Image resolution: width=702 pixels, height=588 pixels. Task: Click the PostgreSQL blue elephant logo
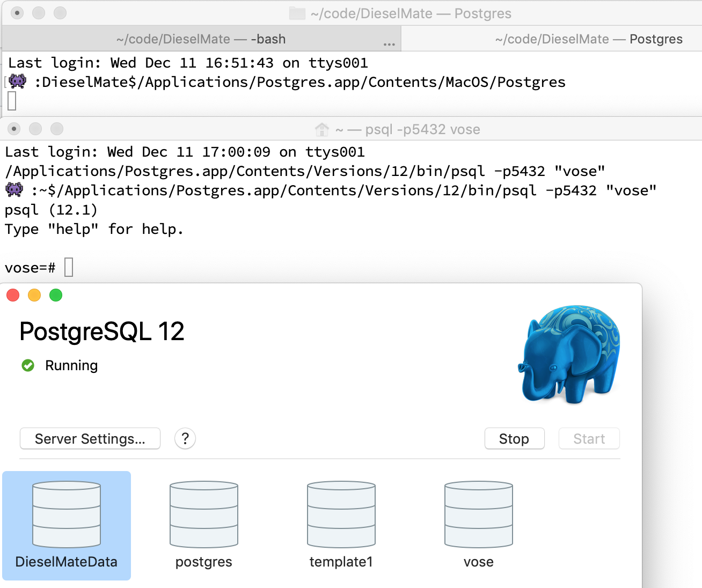click(569, 354)
